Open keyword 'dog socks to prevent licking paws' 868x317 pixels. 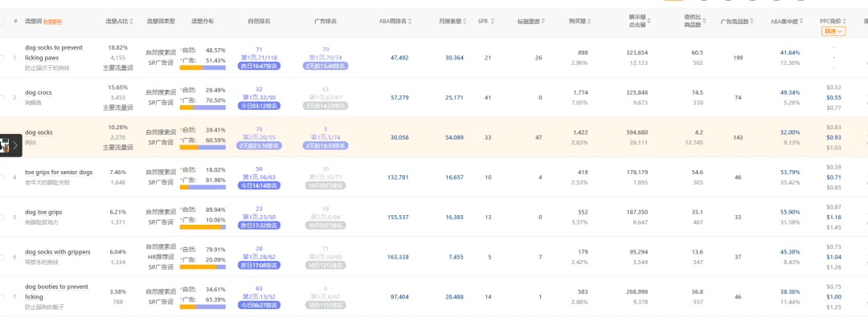[54, 52]
